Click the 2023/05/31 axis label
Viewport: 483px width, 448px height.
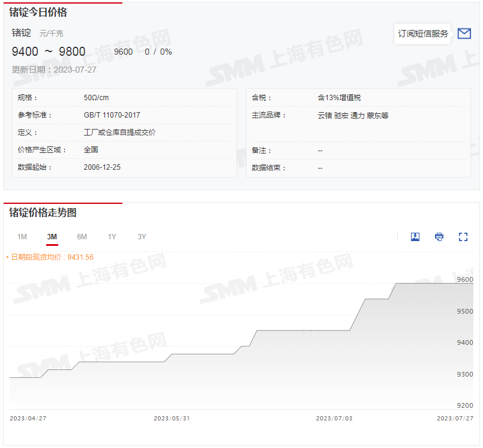[172, 419]
